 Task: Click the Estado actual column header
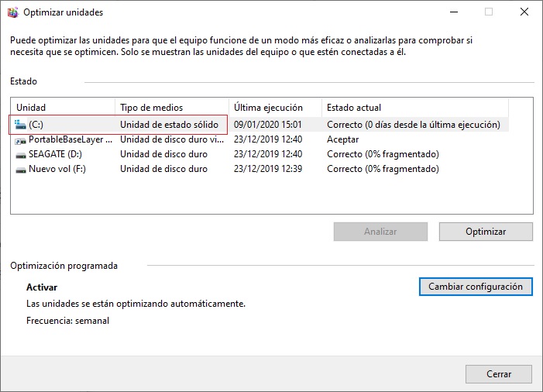click(414, 108)
